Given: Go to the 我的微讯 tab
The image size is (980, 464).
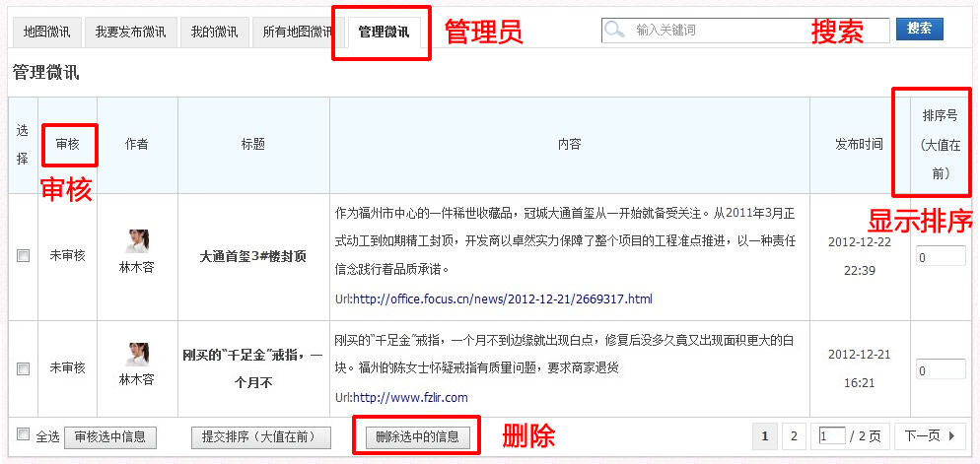Looking at the screenshot, I should [x=214, y=32].
